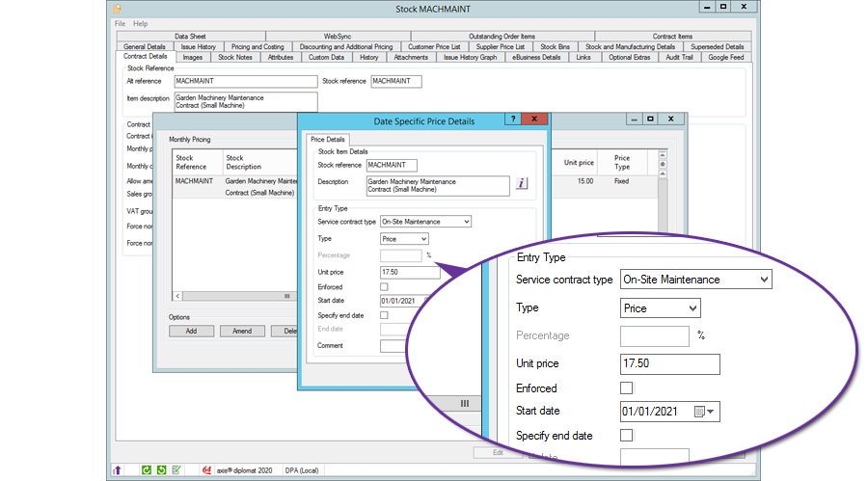868x481 pixels.
Task: Open the Help menu
Action: pyautogui.click(x=141, y=24)
